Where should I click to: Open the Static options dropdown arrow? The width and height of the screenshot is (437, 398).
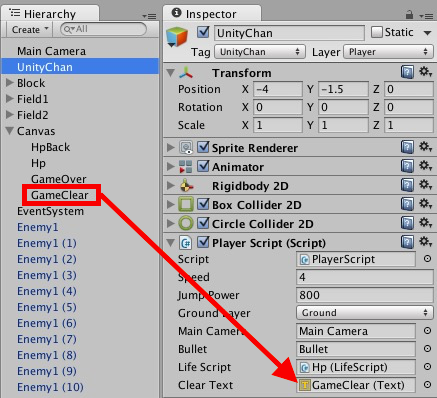[427, 33]
